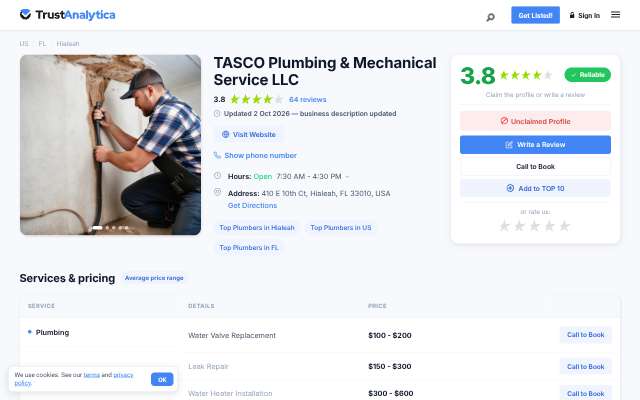Click the phone icon by Show phone number

click(x=218, y=155)
